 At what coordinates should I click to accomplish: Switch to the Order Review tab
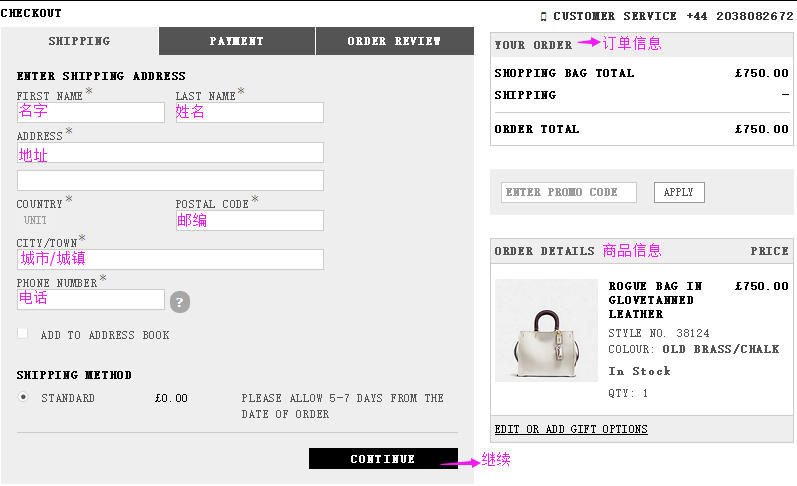[394, 41]
